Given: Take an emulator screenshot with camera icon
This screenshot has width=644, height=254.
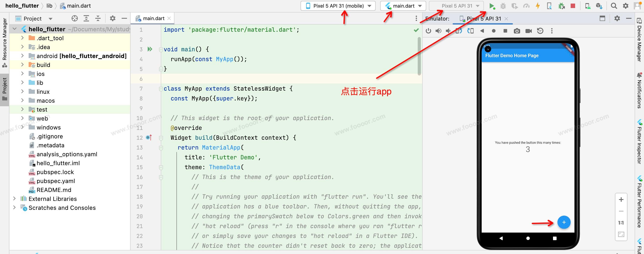Looking at the screenshot, I should [x=517, y=31].
